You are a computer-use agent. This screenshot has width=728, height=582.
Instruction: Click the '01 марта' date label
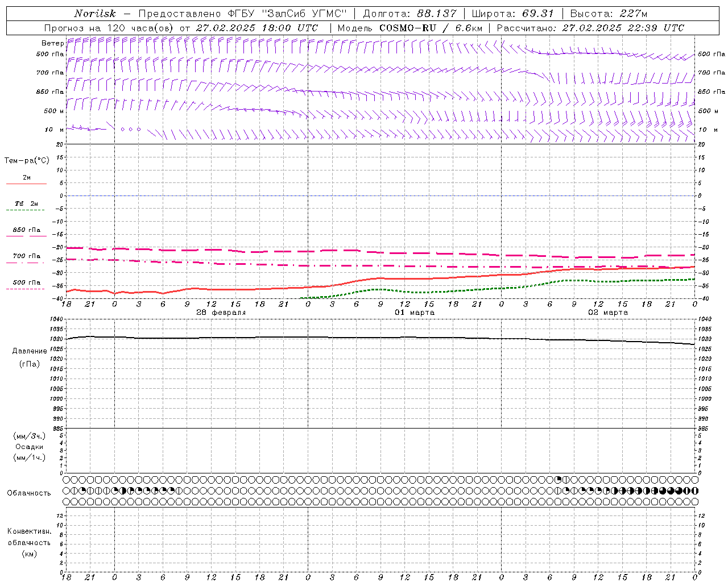pos(415,313)
